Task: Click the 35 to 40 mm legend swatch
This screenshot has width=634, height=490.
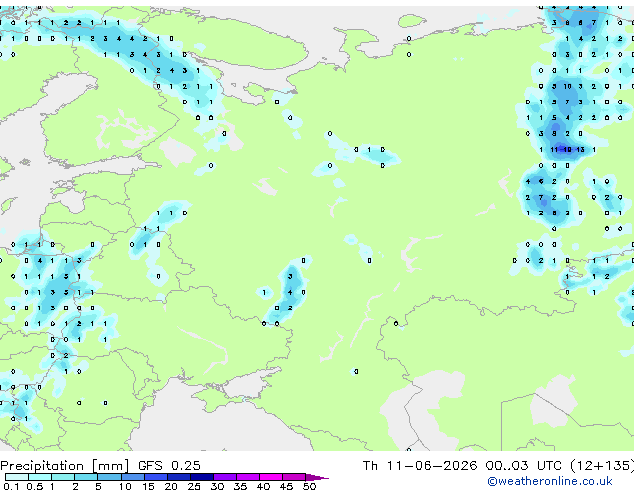Action: coord(248,477)
